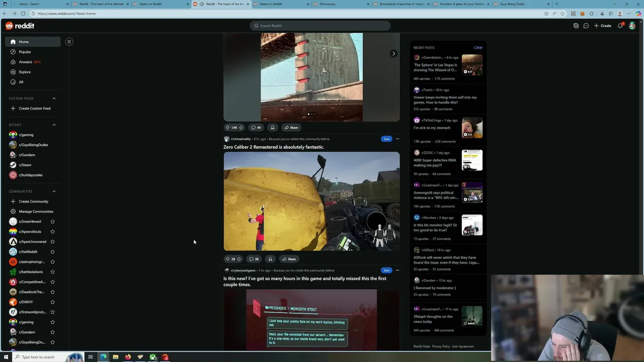Click Create post button in header
The image size is (644, 362).
603,26
